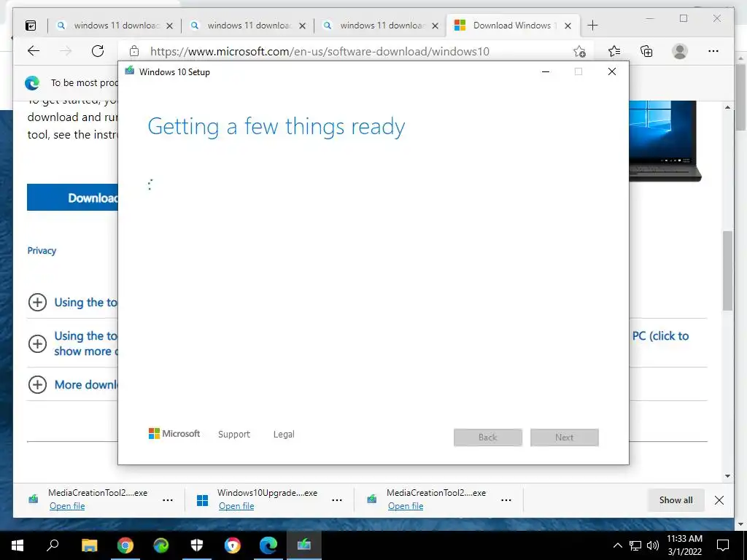Go back using the browser back arrow
Screen dimensions: 747x560
pos(34,51)
